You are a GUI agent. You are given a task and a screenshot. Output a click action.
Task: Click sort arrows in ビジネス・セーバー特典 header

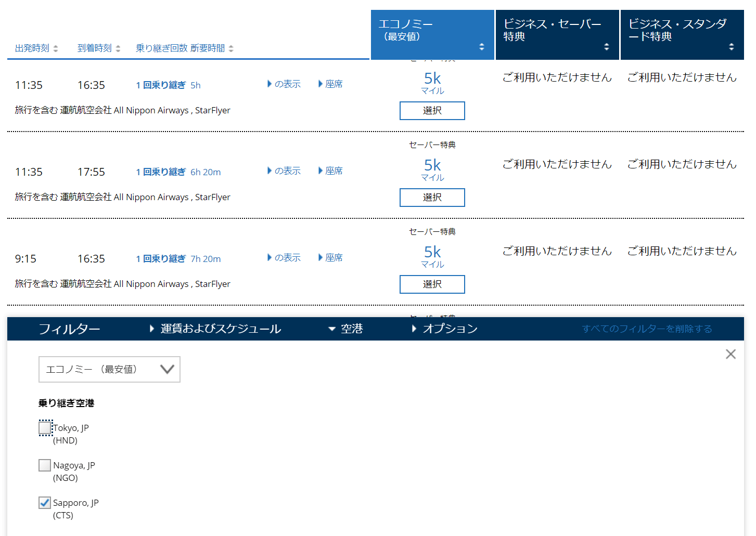click(x=606, y=47)
